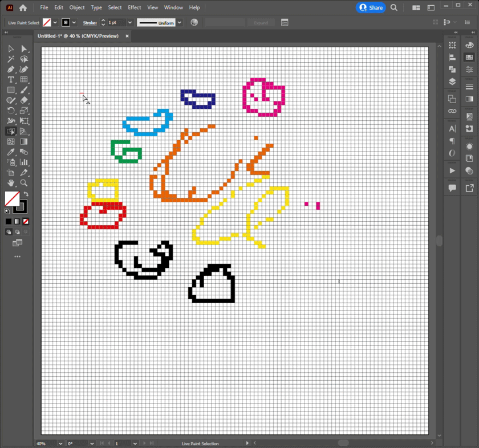Image resolution: width=479 pixels, height=448 pixels.
Task: Switch to the Untitled-1 document tab
Action: point(78,36)
